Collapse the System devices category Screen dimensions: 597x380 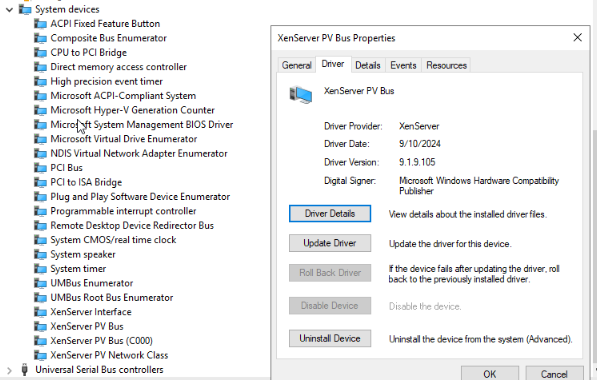pos(10,10)
